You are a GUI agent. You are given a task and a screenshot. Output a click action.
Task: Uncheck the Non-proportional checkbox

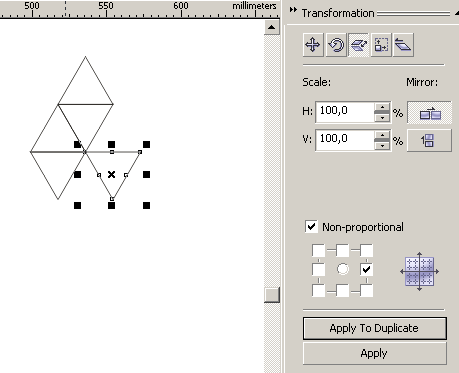(x=311, y=227)
